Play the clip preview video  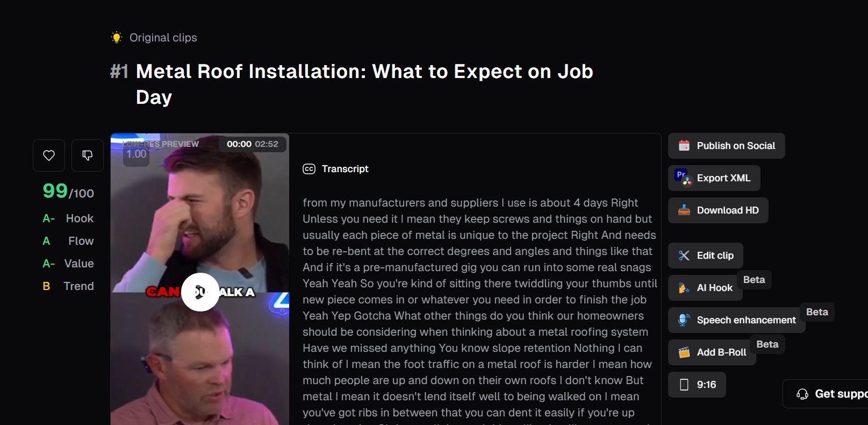(200, 292)
